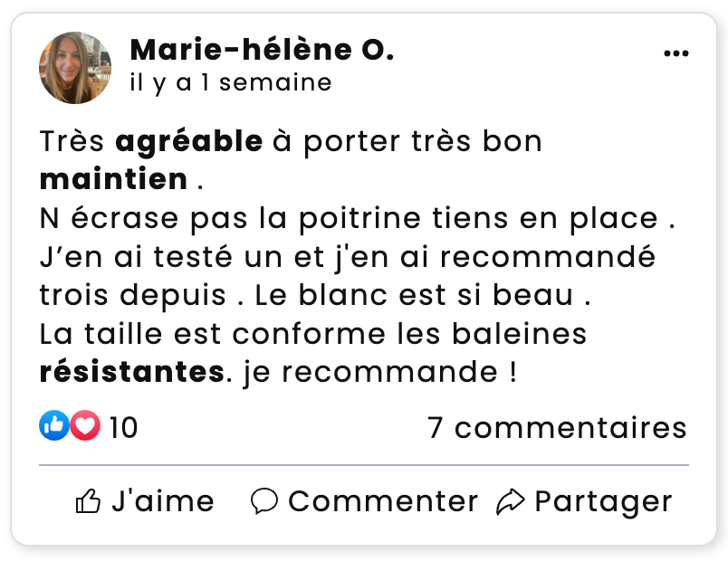Select the Commenter text label

pyautogui.click(x=383, y=501)
